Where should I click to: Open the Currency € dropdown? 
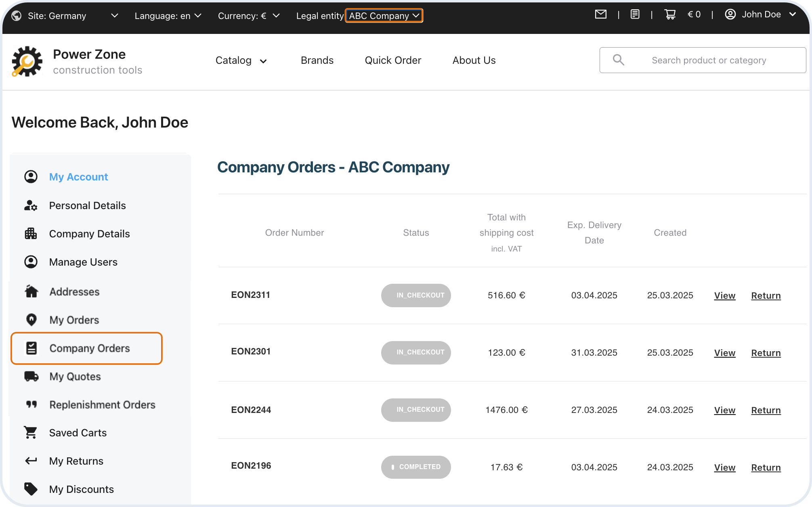pyautogui.click(x=248, y=16)
